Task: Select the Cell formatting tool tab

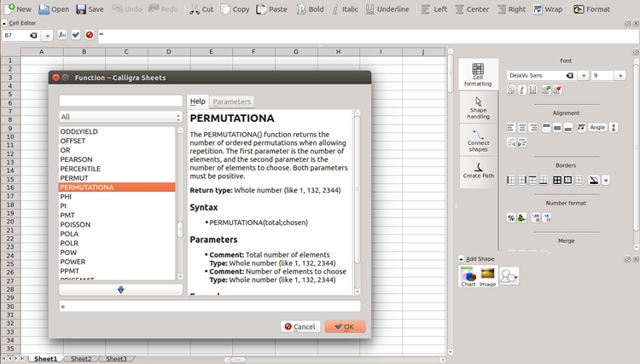Action: point(478,75)
